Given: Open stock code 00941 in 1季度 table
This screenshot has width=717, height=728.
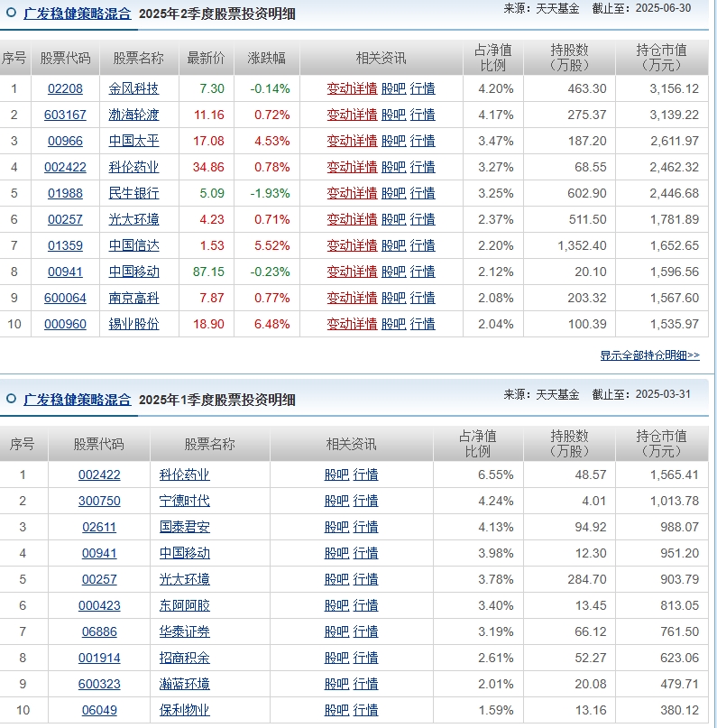Looking at the screenshot, I should point(99,553).
